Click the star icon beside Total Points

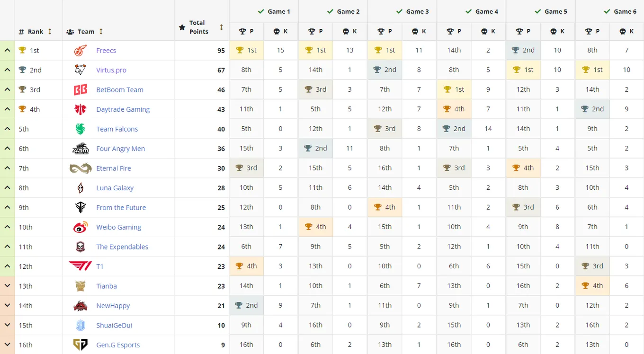182,27
